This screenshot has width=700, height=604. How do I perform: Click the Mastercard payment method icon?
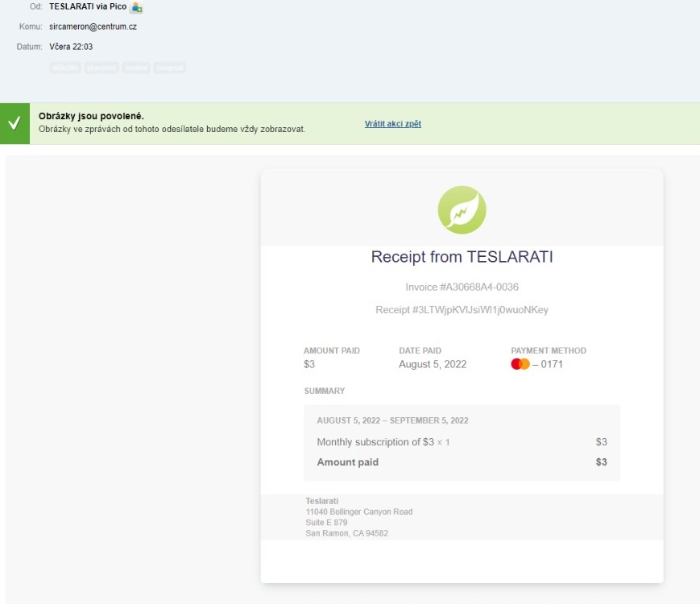(520, 364)
